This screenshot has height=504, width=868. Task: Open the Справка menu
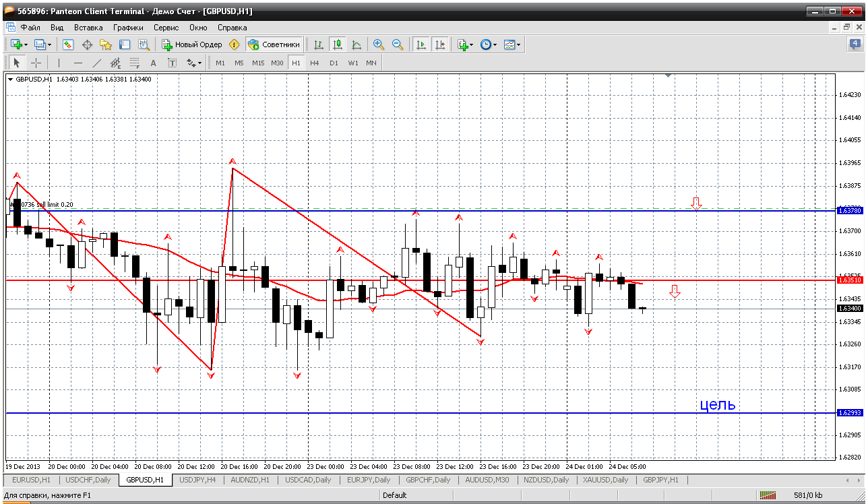[232, 28]
